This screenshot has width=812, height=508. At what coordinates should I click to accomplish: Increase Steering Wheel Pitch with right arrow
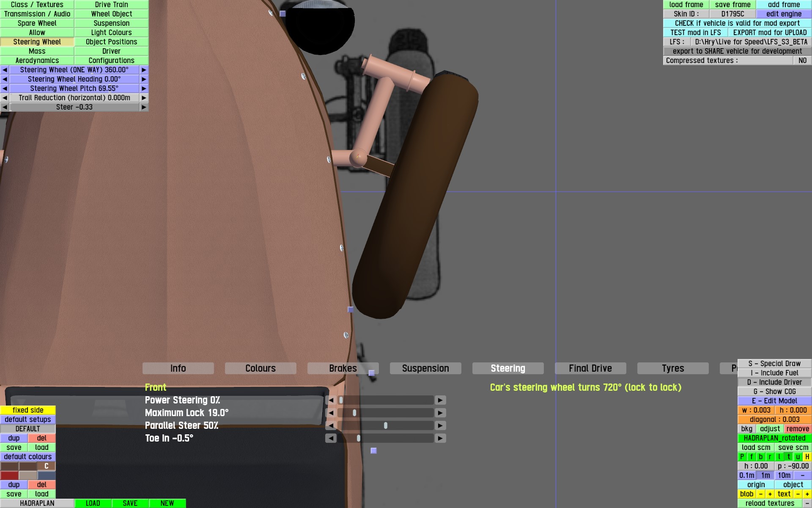[144, 88]
